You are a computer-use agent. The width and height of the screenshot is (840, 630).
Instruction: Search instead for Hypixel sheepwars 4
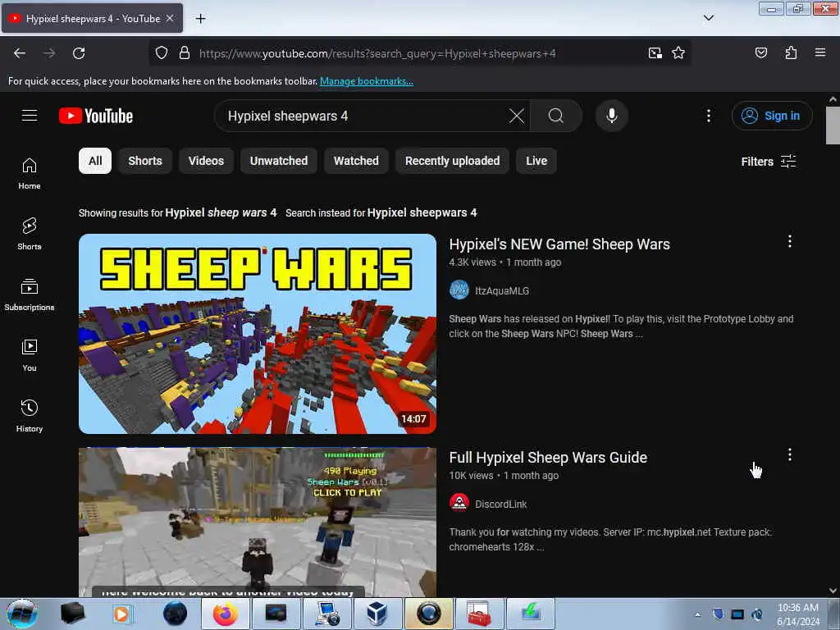point(422,212)
